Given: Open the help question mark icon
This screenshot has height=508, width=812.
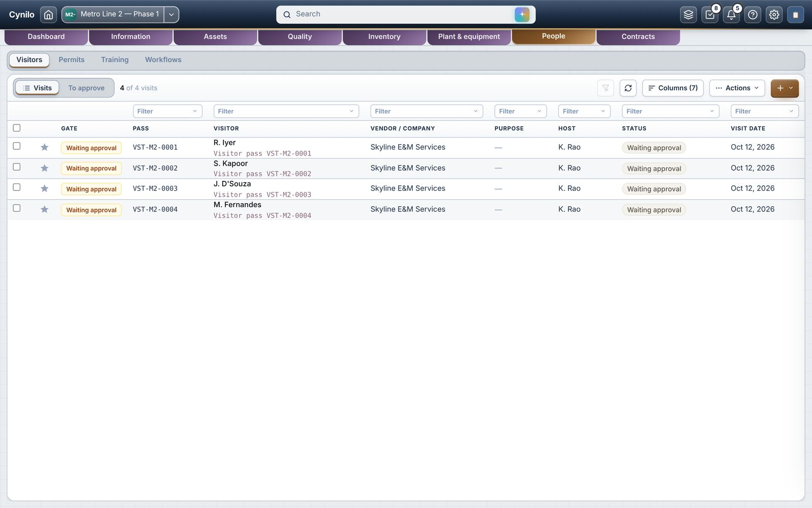Looking at the screenshot, I should pos(753,15).
